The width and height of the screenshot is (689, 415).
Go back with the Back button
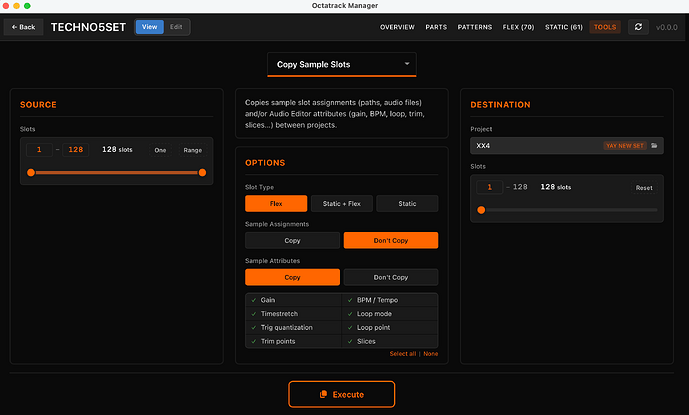(x=23, y=27)
